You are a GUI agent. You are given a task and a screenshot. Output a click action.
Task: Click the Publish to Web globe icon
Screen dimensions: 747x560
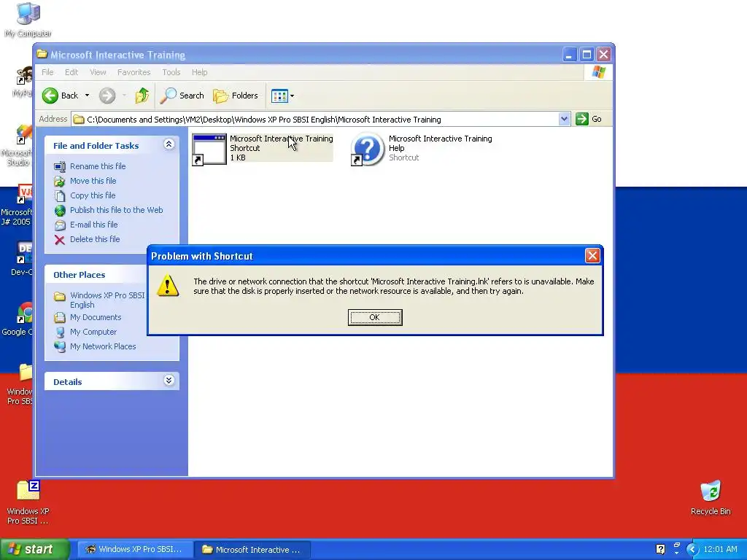point(60,211)
